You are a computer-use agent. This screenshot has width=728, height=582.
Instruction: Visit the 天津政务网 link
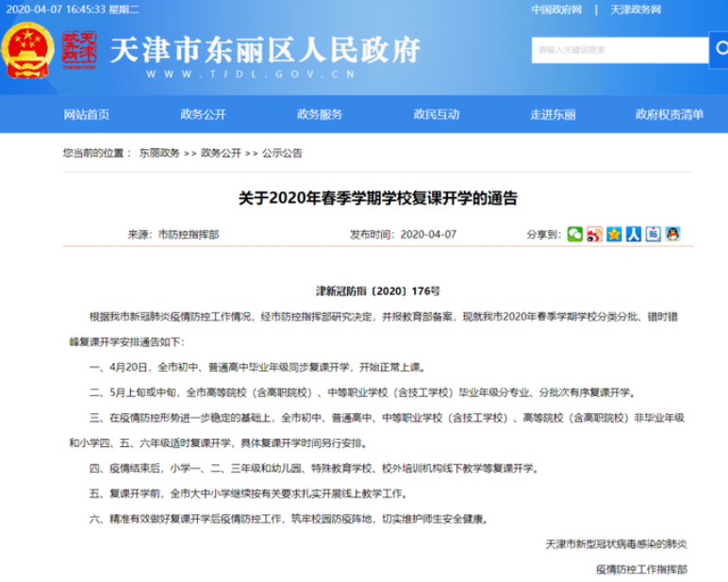(x=635, y=9)
